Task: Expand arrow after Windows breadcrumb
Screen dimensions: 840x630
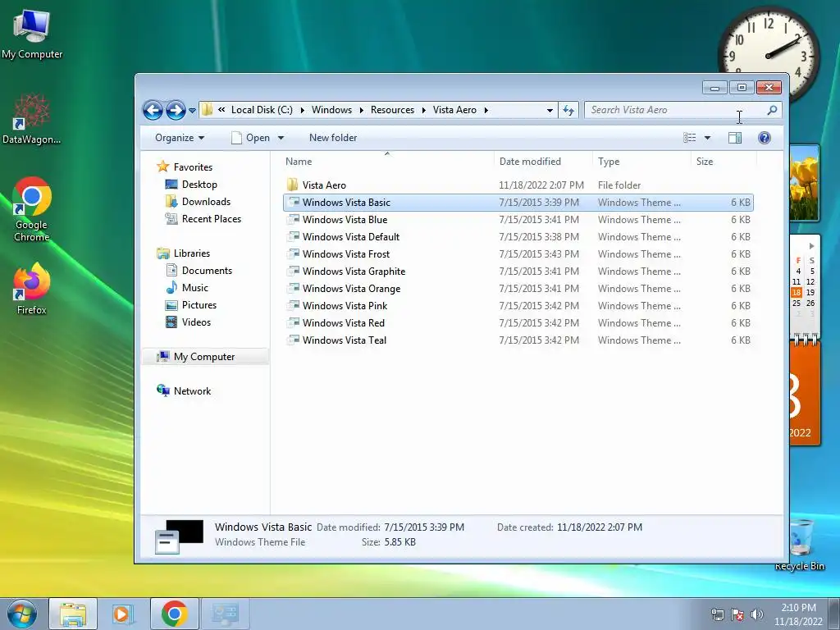Action: pos(362,111)
